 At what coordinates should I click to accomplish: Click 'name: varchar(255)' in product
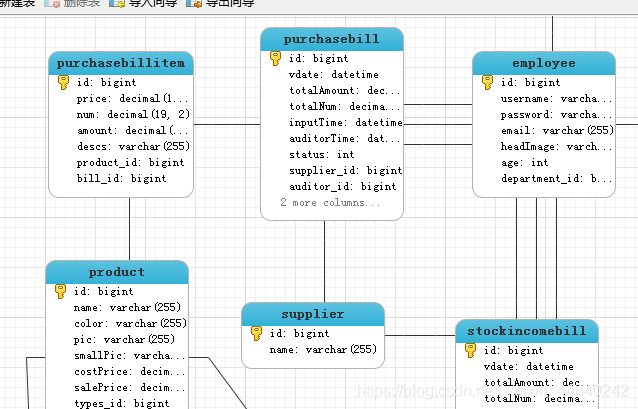(127, 308)
